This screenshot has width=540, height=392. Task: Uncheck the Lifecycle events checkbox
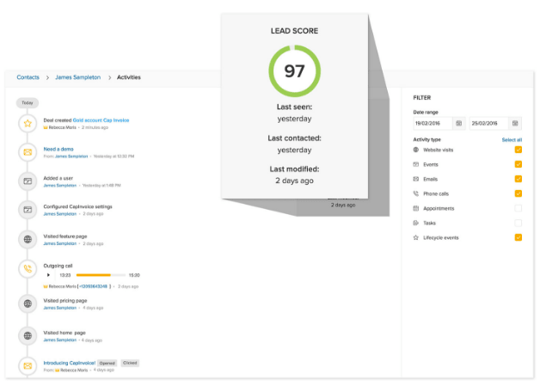[x=518, y=237]
